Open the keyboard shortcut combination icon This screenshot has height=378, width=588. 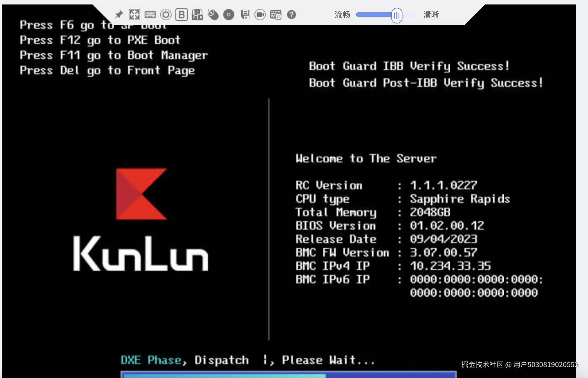[x=276, y=15]
